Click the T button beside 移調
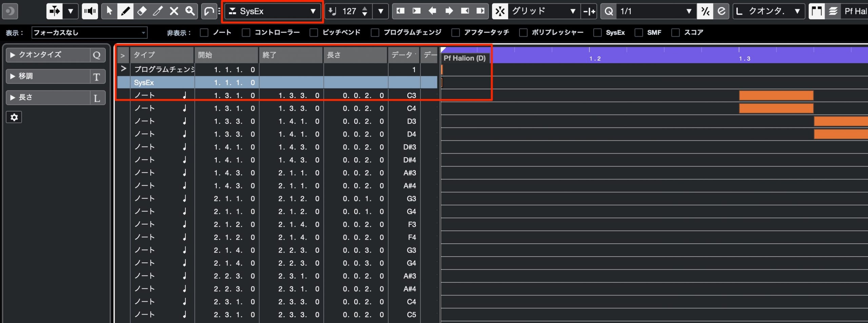This screenshot has height=323, width=868. [97, 77]
